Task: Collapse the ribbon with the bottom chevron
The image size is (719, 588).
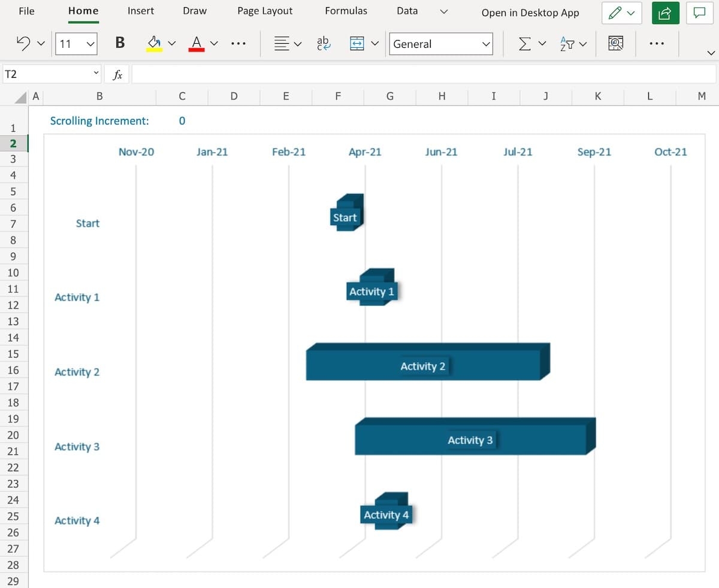Action: 711,53
